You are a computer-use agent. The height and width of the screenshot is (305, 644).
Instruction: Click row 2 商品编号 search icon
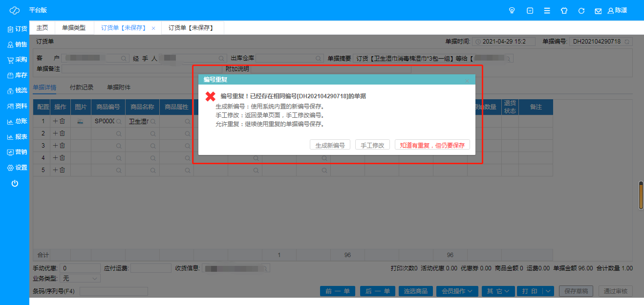(119, 133)
